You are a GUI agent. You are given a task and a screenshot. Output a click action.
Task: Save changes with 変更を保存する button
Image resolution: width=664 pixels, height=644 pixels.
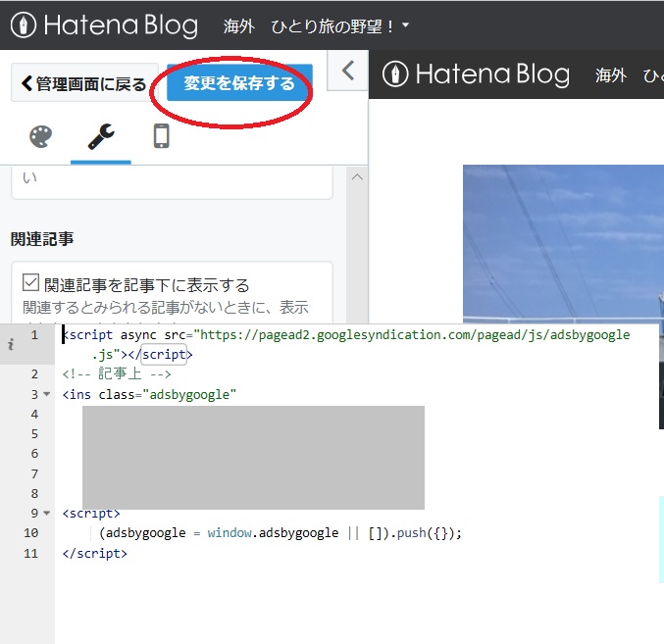pyautogui.click(x=239, y=83)
